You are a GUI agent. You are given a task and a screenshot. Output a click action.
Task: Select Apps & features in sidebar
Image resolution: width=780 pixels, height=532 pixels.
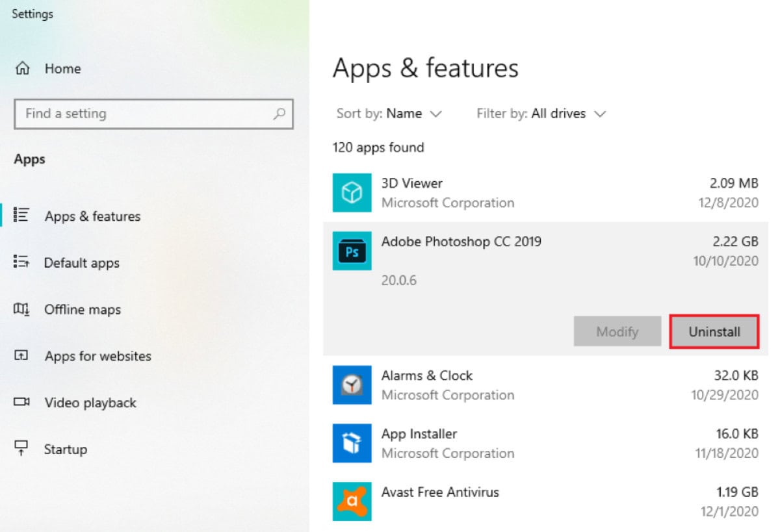(x=92, y=216)
